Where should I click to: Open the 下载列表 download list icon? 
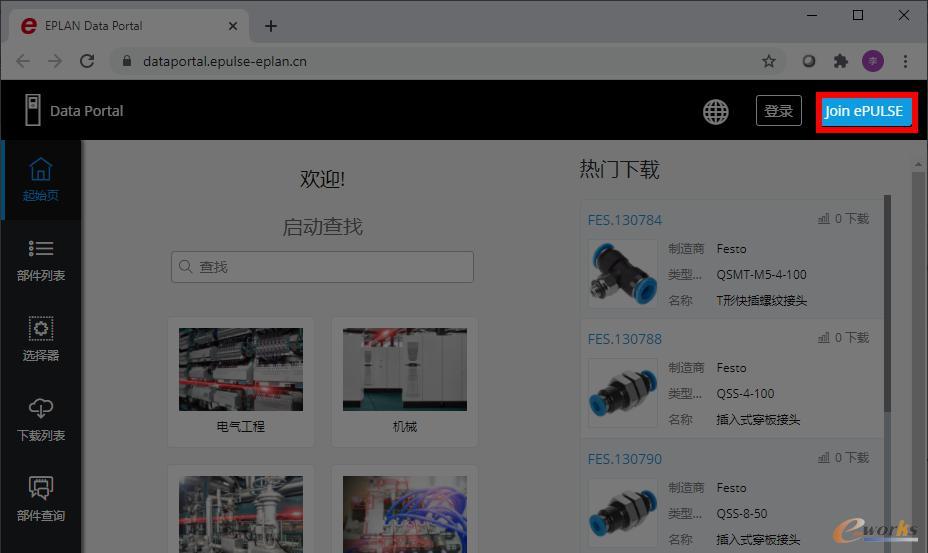tap(40, 408)
